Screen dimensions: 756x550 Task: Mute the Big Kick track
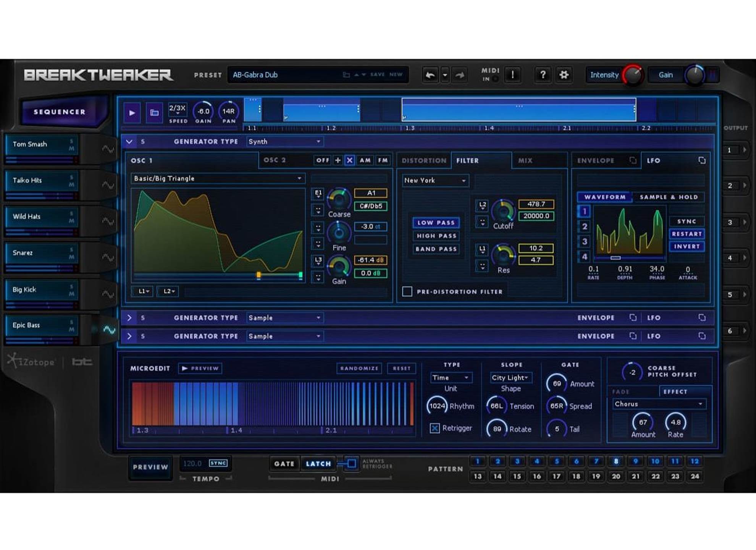[71, 294]
